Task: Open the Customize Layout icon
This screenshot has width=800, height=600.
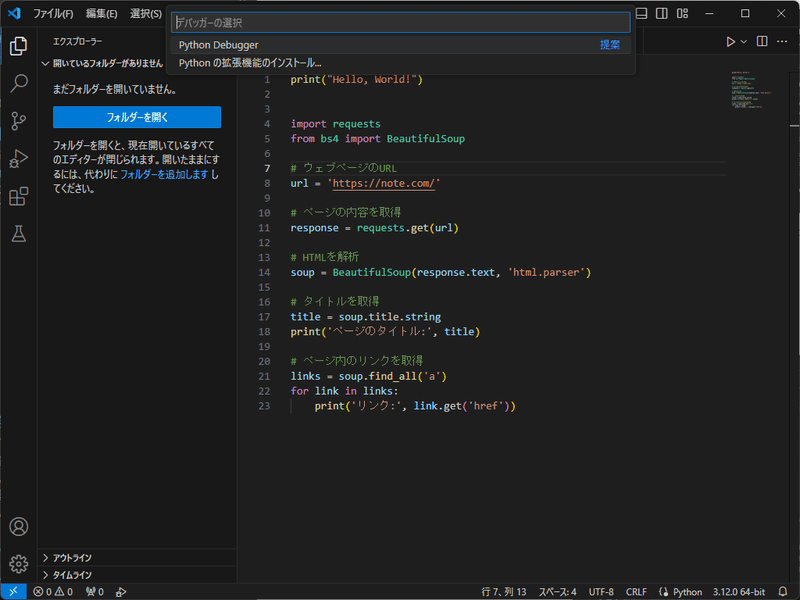Action: [682, 13]
